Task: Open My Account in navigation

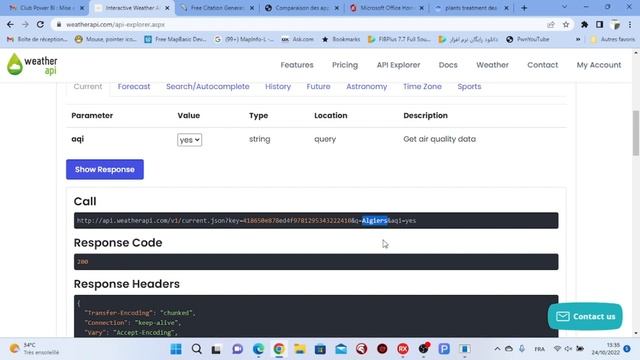Action: (x=599, y=65)
